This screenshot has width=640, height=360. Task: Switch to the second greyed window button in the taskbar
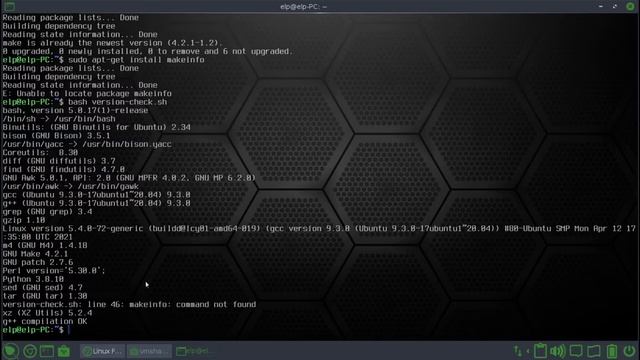pos(149,351)
